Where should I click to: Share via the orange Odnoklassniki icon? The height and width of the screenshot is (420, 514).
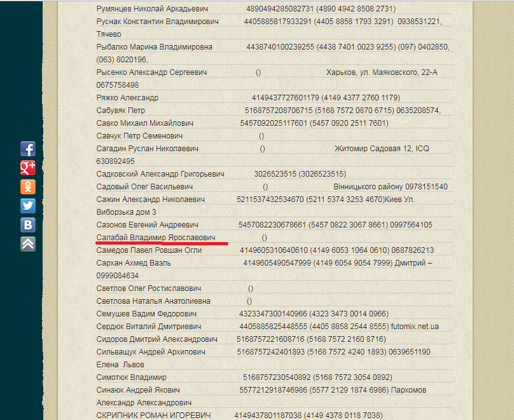[28, 187]
